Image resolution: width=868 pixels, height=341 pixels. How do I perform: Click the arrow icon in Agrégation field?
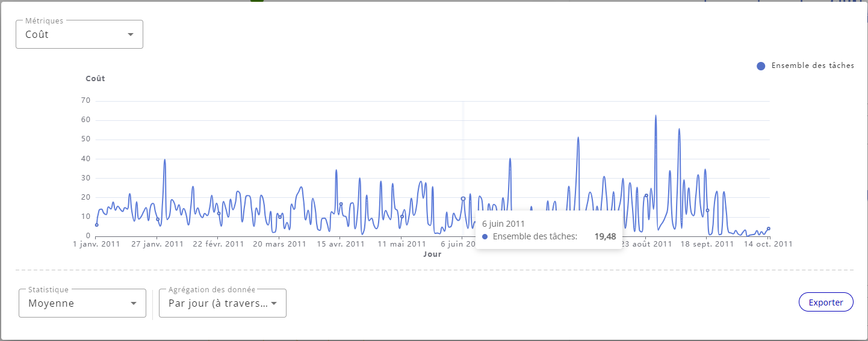pyautogui.click(x=274, y=304)
